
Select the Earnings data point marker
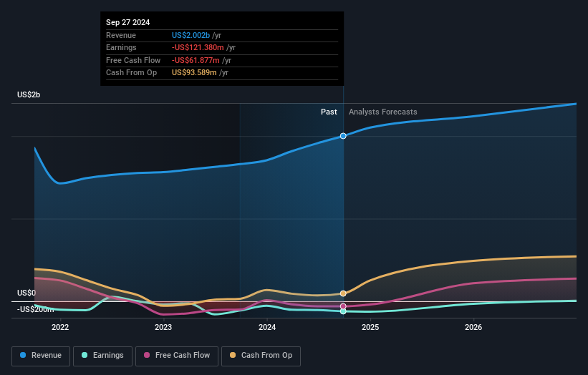pos(343,311)
